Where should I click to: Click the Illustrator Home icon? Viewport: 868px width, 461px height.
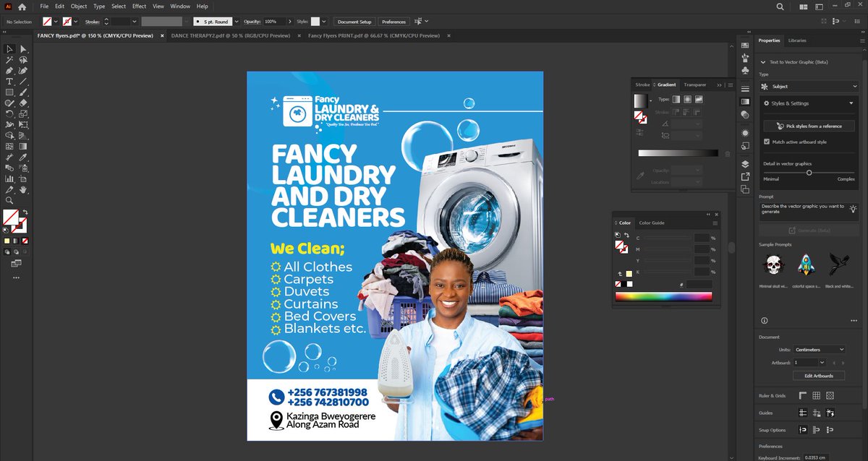(x=22, y=7)
